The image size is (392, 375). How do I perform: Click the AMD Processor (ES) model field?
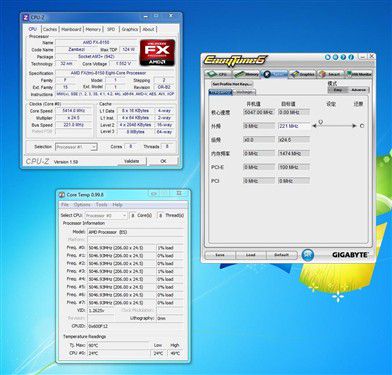tap(135, 232)
